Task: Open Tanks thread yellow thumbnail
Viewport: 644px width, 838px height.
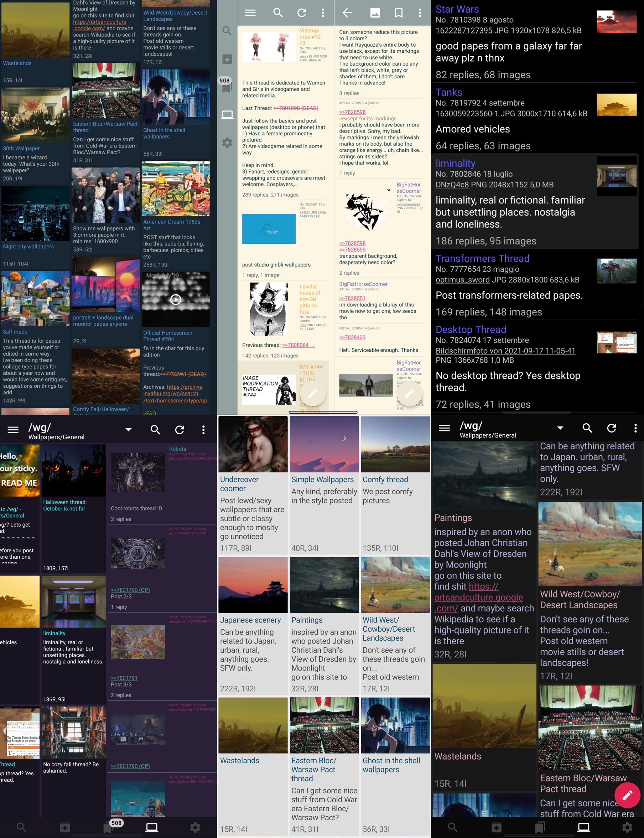Action: coord(617,105)
